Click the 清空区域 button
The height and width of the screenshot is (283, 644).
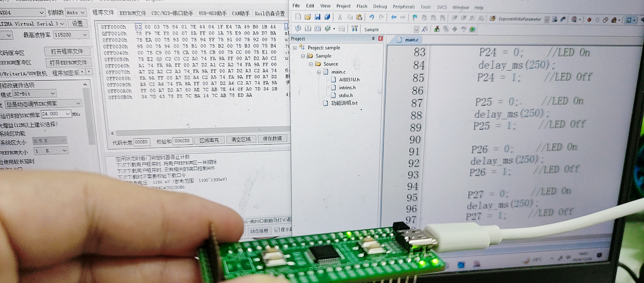tap(241, 139)
